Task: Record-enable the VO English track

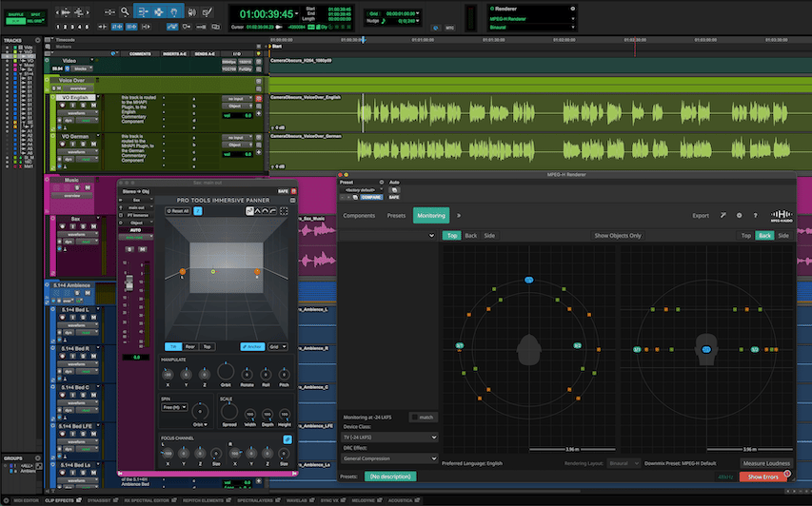Action: pyautogui.click(x=62, y=105)
